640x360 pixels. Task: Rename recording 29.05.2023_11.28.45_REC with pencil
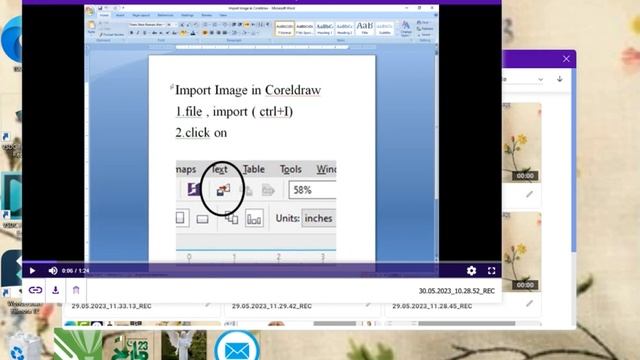click(x=529, y=303)
